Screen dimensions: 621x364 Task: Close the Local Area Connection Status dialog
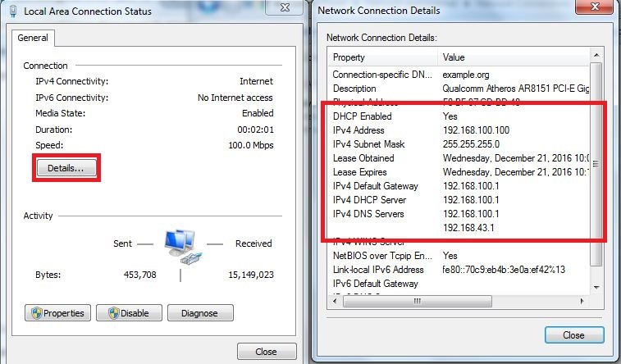click(x=266, y=352)
